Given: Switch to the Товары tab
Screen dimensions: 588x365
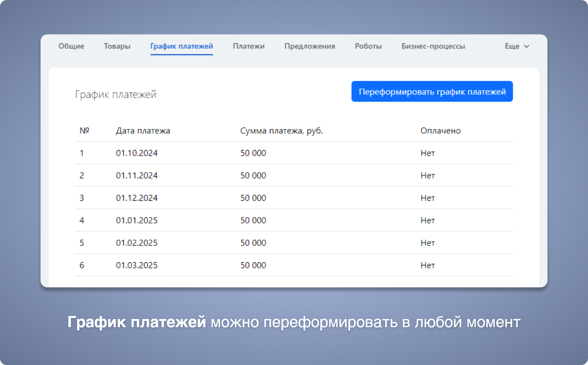Looking at the screenshot, I should pyautogui.click(x=117, y=46).
